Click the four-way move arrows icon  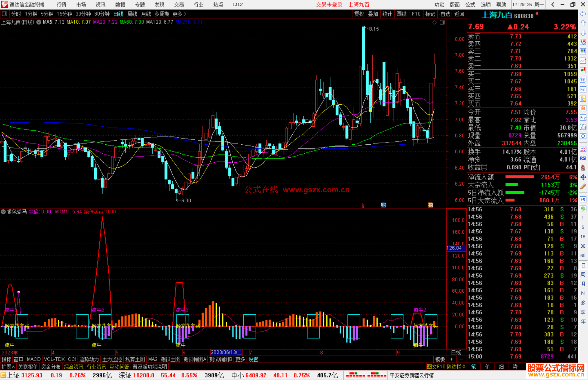coord(583,177)
